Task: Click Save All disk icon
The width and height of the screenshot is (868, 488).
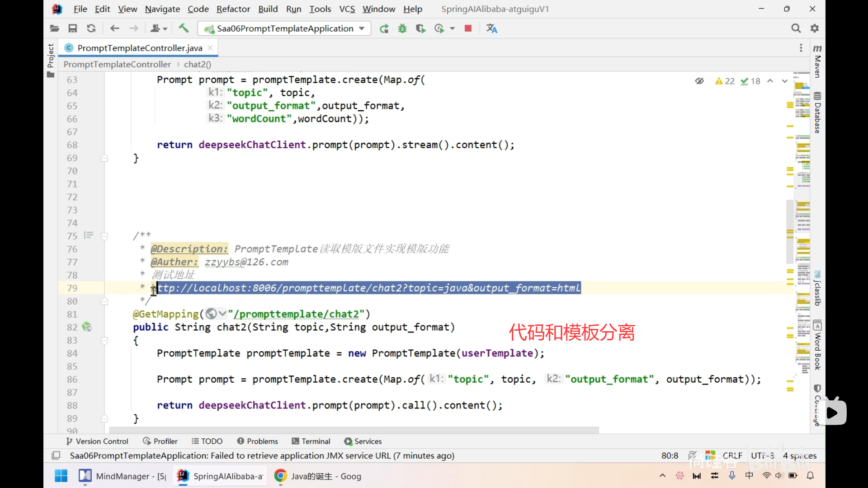Action: tap(72, 28)
